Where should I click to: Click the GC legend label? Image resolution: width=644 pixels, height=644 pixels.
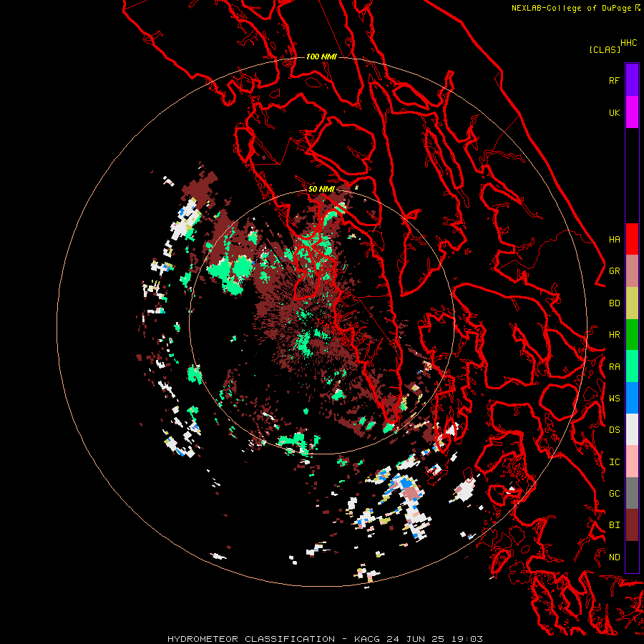(x=614, y=493)
